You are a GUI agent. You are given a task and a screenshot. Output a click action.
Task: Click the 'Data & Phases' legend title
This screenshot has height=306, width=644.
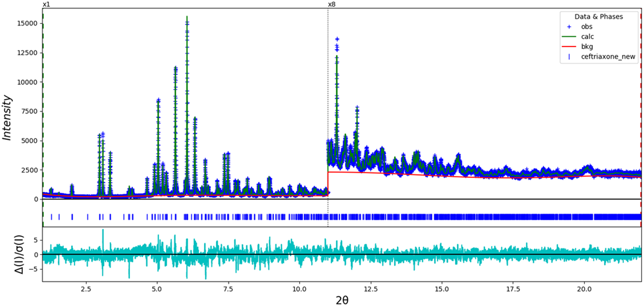(598, 17)
